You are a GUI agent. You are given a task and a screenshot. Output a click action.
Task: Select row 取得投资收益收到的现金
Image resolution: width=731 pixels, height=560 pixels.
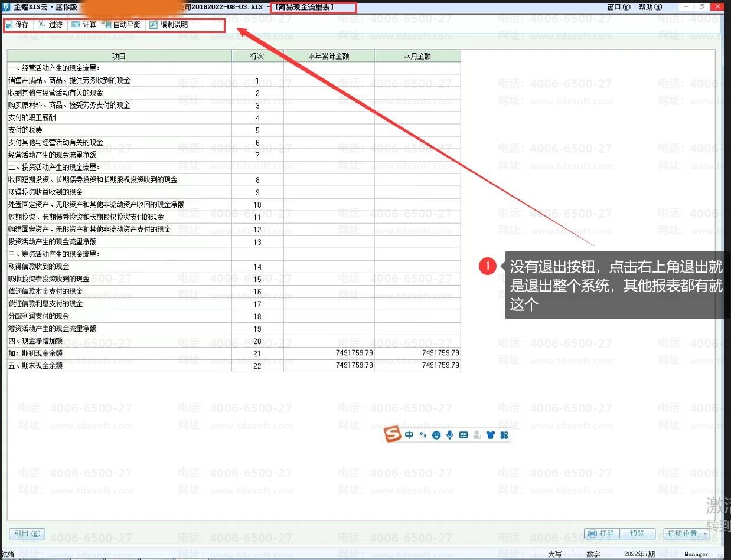coord(234,192)
